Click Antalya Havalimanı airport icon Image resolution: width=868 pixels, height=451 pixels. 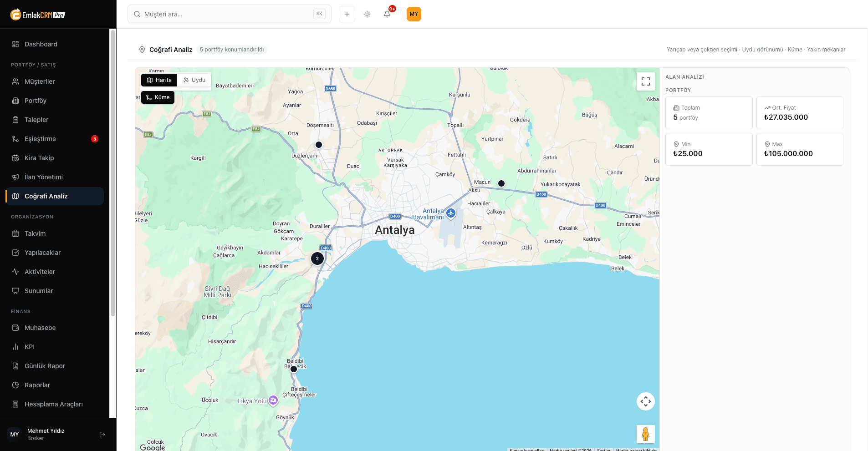click(x=451, y=213)
